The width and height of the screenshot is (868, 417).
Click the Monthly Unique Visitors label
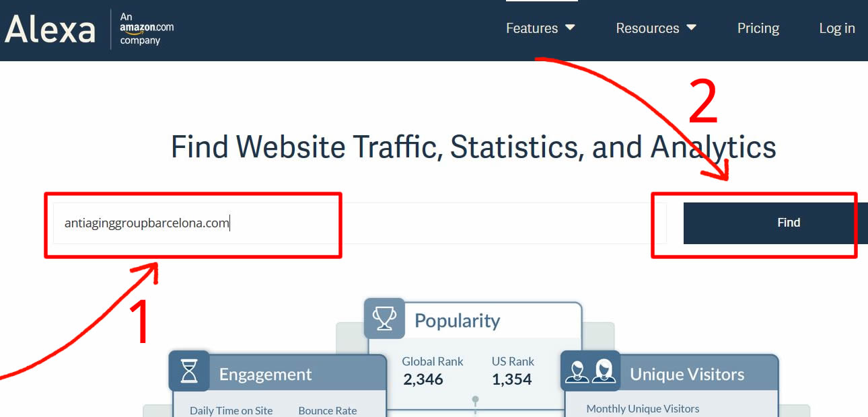coord(643,408)
